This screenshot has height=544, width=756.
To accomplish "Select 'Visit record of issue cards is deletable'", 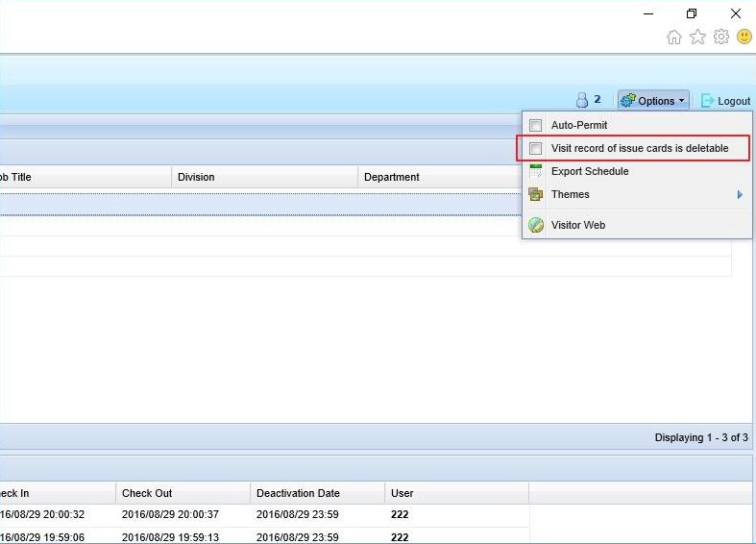I will [640, 148].
